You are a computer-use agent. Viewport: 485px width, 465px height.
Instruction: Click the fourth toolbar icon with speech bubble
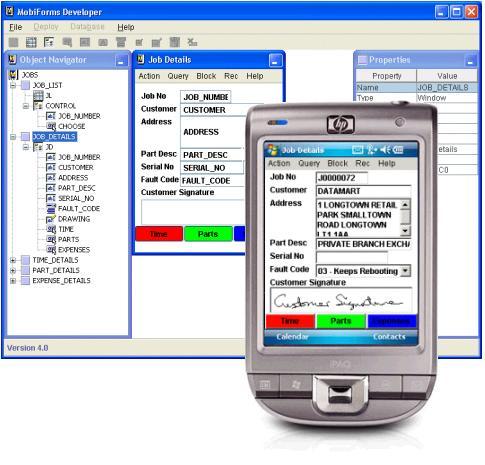click(x=67, y=42)
